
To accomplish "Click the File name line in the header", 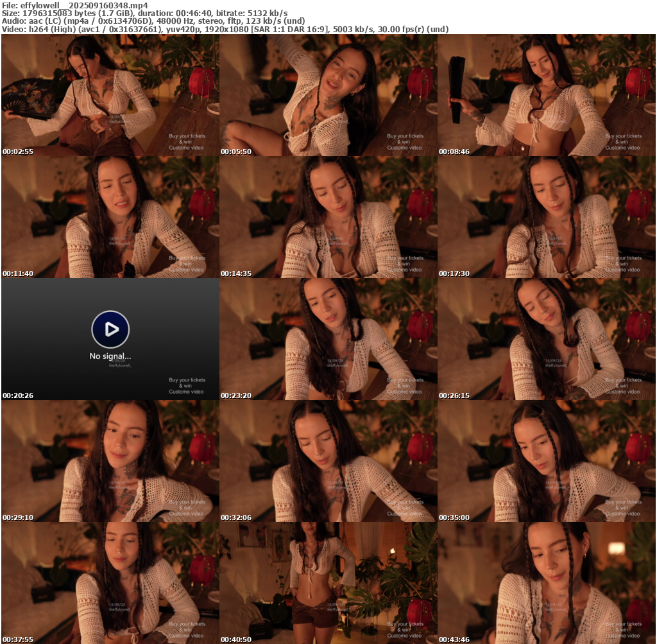I will coord(75,5).
